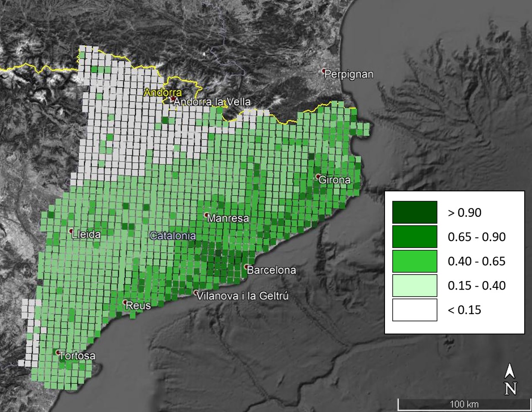
Task: Click the pale green 0.15 - 0.40 swatch
Action: [415, 285]
